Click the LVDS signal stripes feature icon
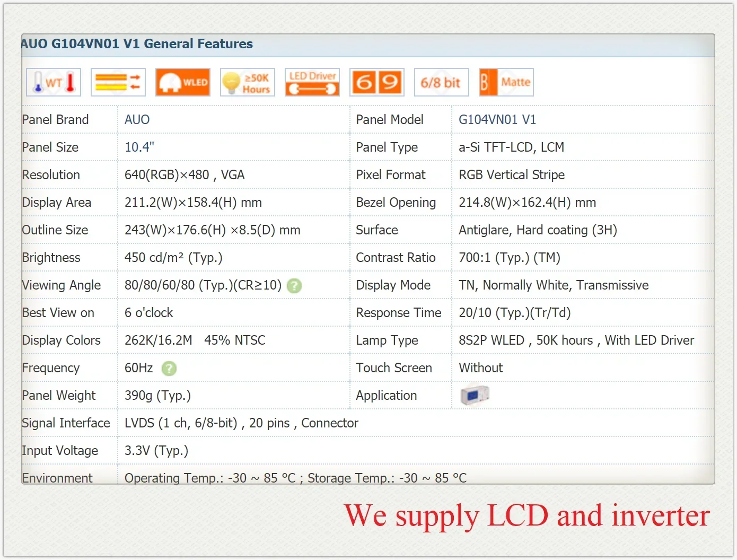This screenshot has height=560, width=737. (x=118, y=82)
